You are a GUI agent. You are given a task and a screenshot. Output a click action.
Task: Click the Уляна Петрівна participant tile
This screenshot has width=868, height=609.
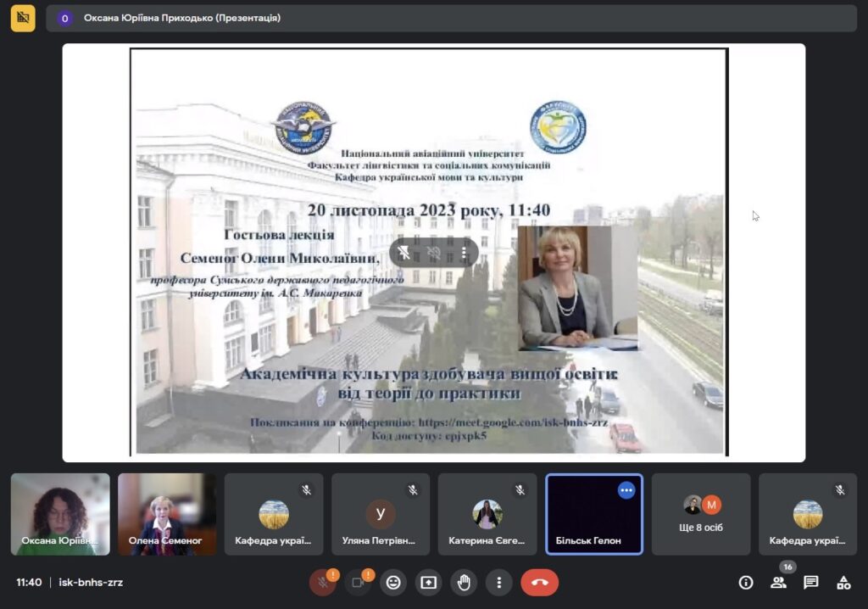[381, 514]
